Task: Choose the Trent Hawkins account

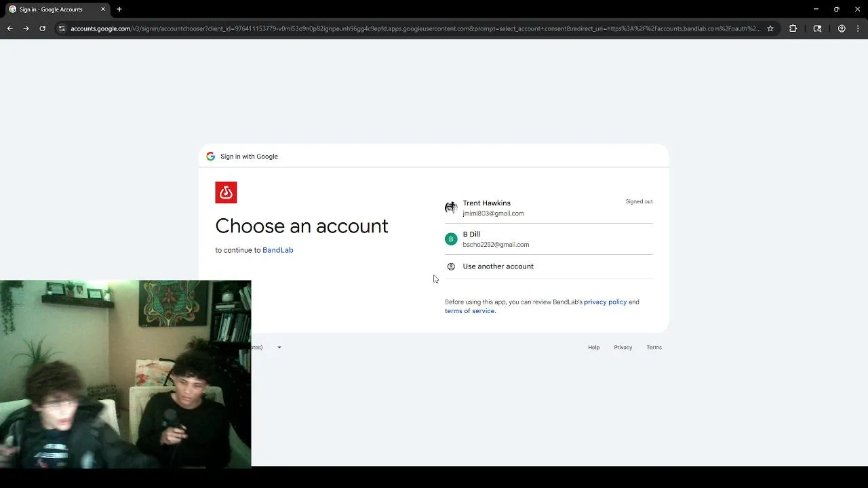Action: pos(549,208)
